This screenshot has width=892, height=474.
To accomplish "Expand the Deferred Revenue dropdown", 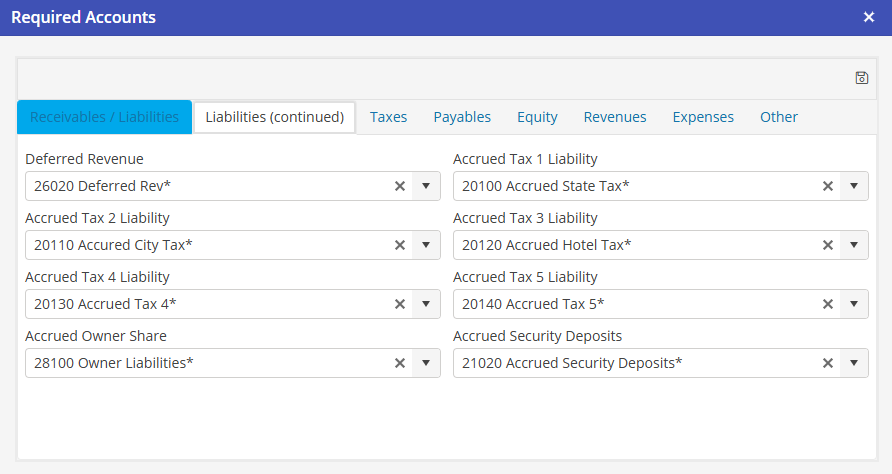I will point(425,186).
